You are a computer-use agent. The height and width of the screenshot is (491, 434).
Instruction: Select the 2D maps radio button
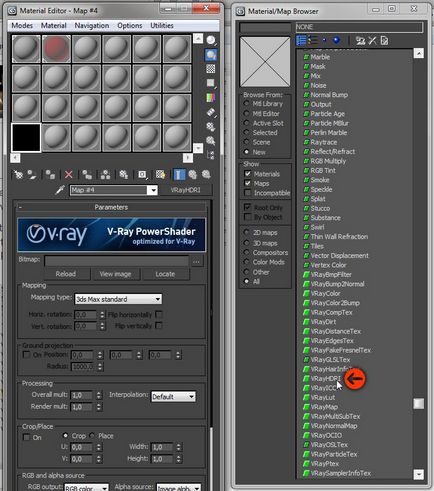(247, 232)
